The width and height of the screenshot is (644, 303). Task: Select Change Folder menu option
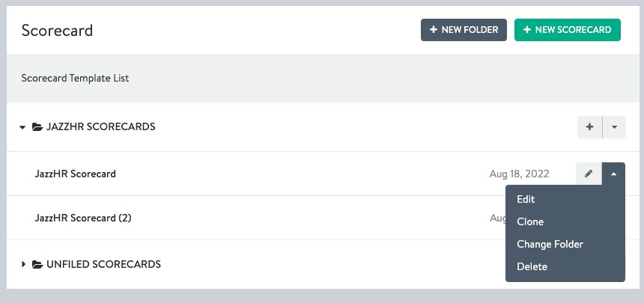coord(550,244)
